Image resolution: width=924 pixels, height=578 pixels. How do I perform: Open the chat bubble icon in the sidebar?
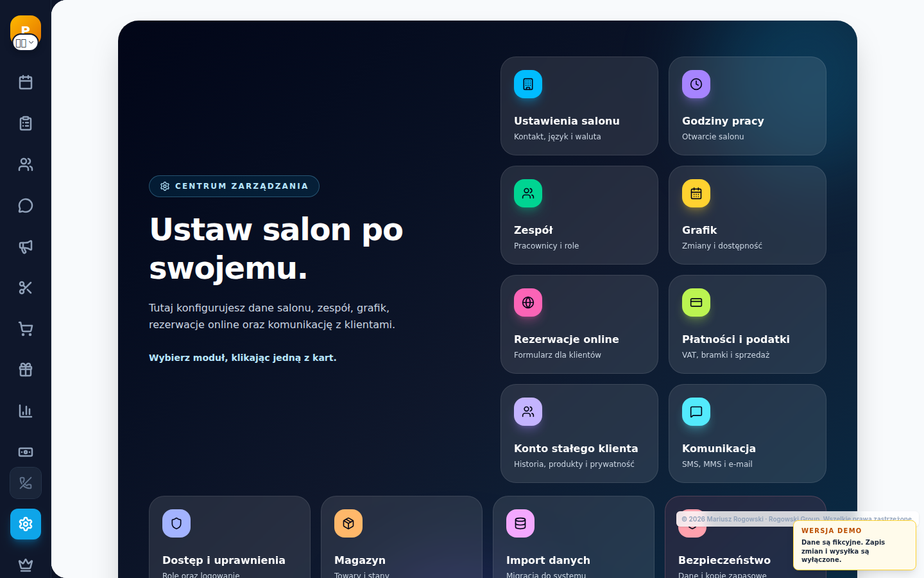tap(26, 206)
